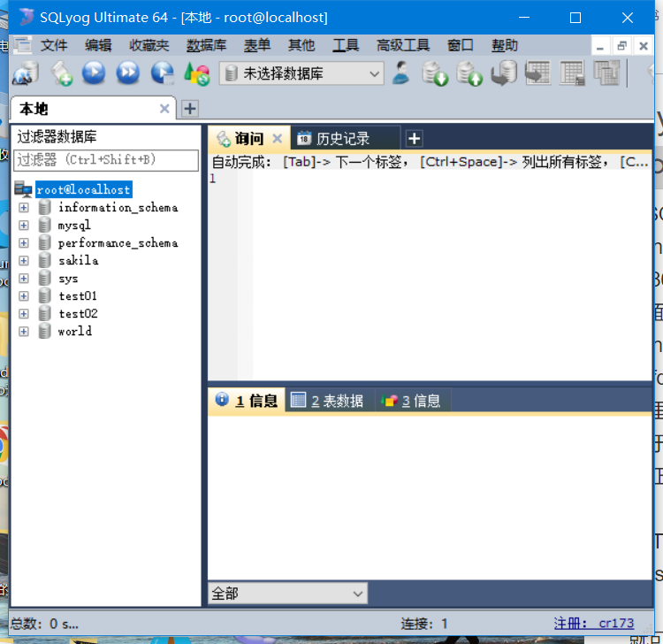Open the 未选择数据库 database dropdown
663x644 pixels.
pos(301,73)
